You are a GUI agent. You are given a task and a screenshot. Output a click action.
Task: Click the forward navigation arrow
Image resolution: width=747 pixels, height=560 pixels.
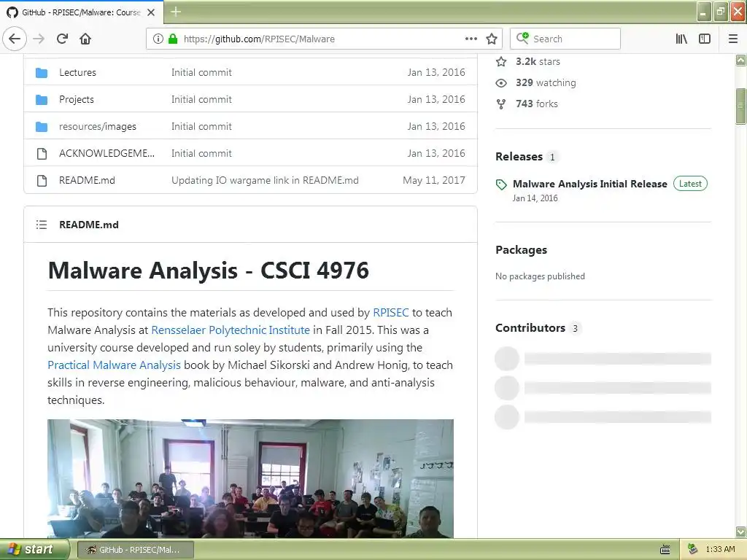pos(39,39)
